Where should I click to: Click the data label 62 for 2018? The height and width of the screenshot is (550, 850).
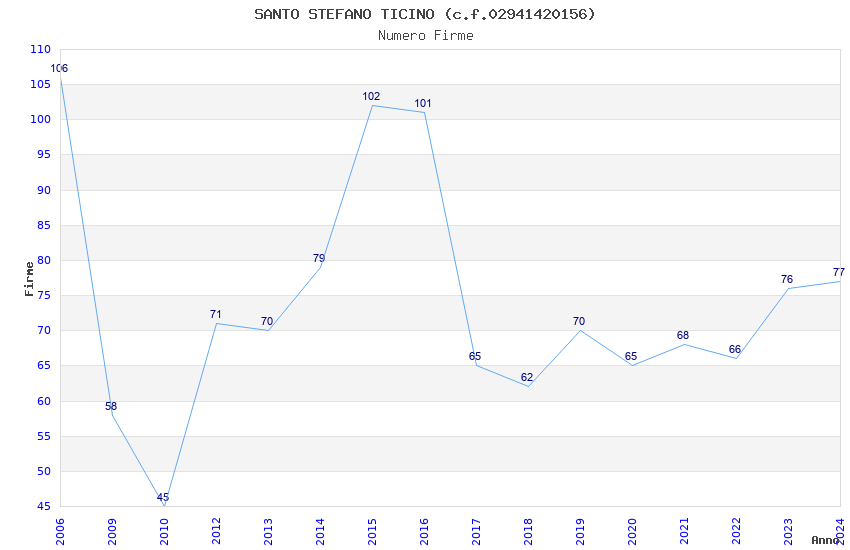(x=527, y=377)
